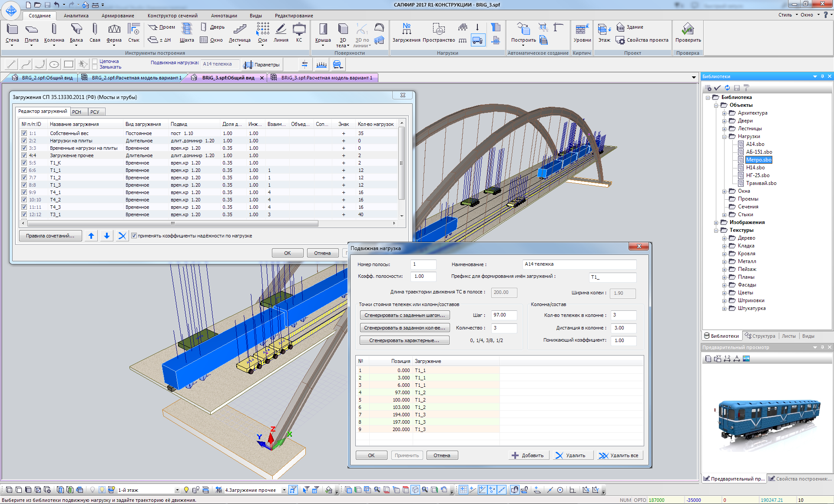Select the Колонна column tool
Image resolution: width=834 pixels, height=504 pixels.
coord(54,33)
